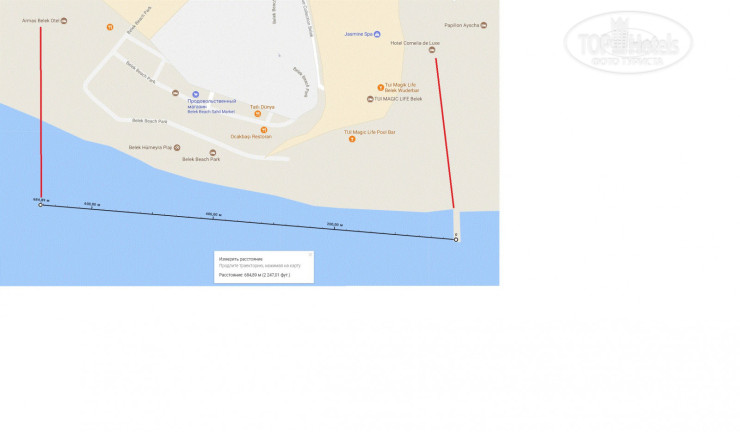Viewport: 740px width, 432px height.
Task: Click the TopHotels watermark logo
Action: point(628,42)
